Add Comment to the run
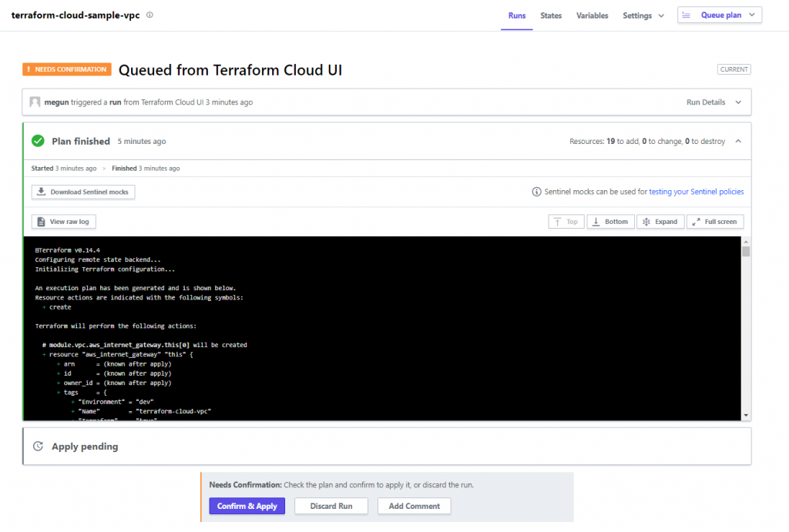The height and width of the screenshot is (532, 789). coord(414,506)
